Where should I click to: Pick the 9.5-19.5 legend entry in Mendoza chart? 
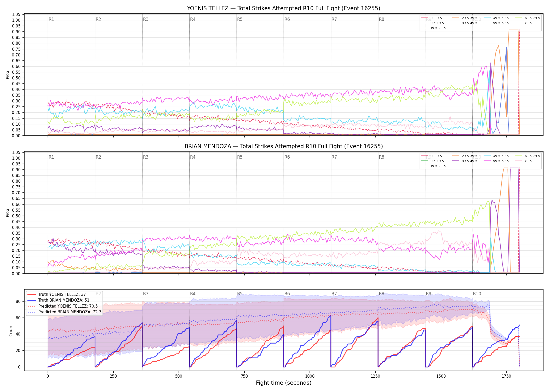(432, 161)
